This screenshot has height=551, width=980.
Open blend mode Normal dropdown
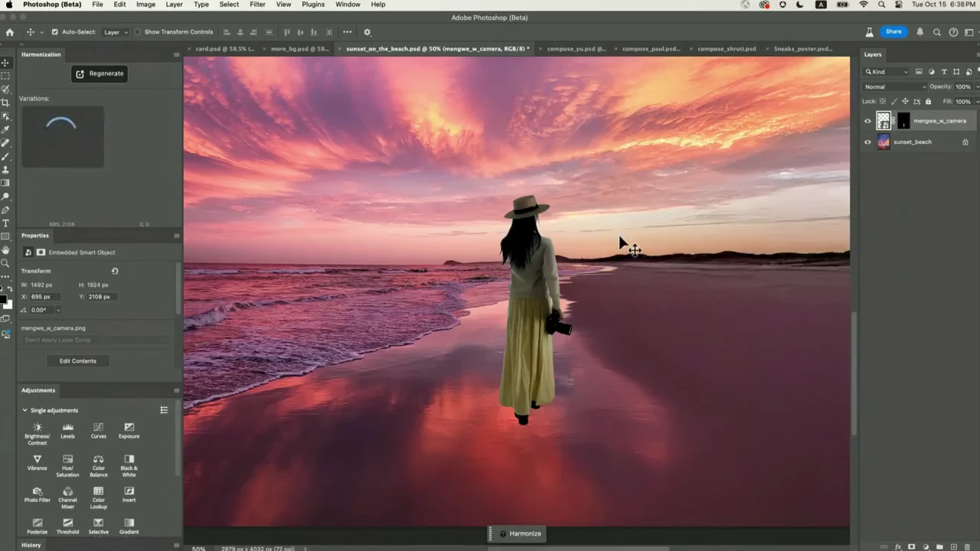coord(894,86)
